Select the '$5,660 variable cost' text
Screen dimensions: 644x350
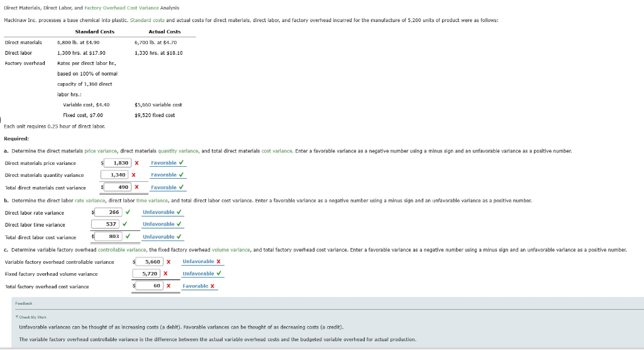click(158, 105)
